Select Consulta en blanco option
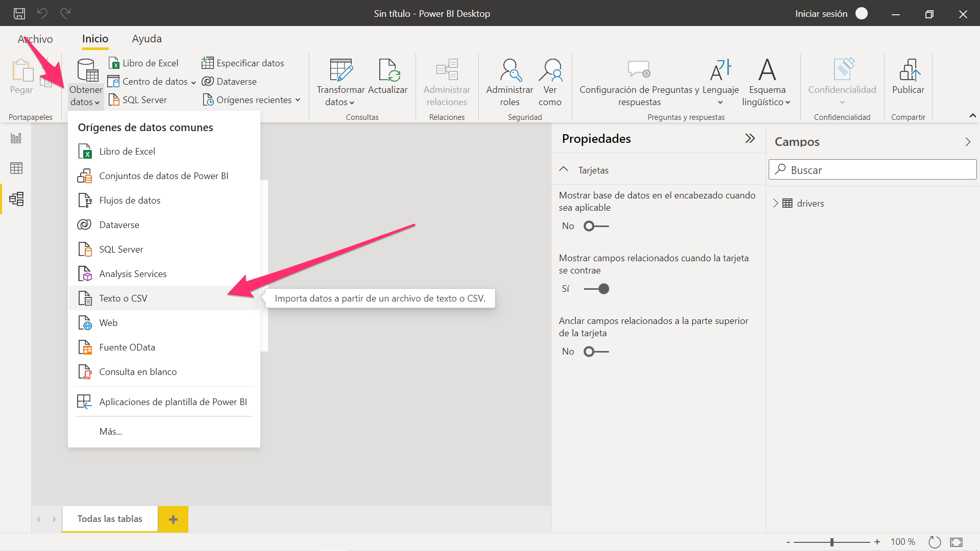980x551 pixels. tap(164, 372)
